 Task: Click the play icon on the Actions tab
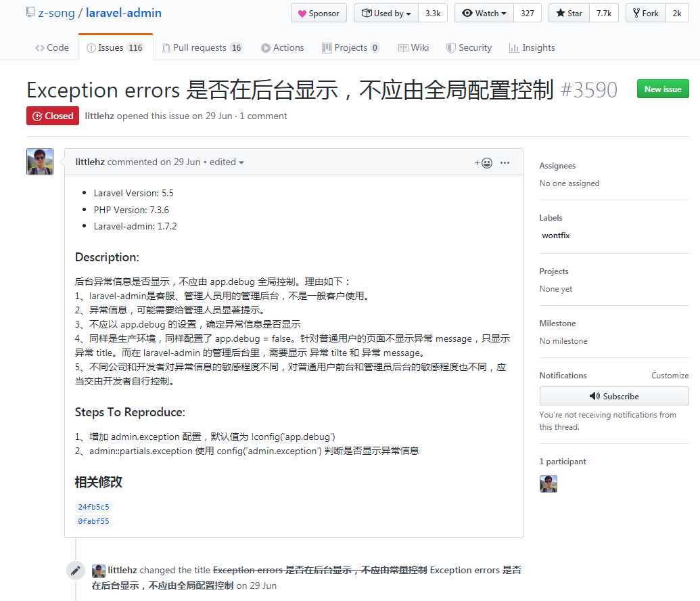(266, 48)
